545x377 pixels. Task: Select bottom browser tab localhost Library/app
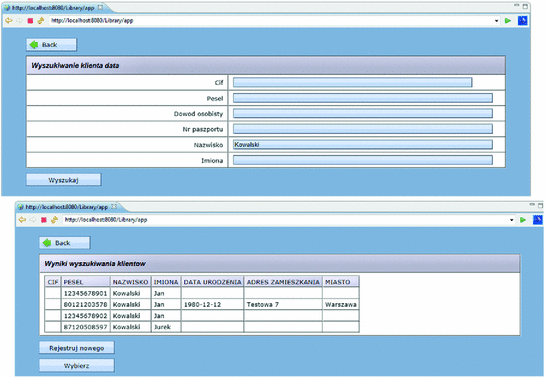pos(67,207)
